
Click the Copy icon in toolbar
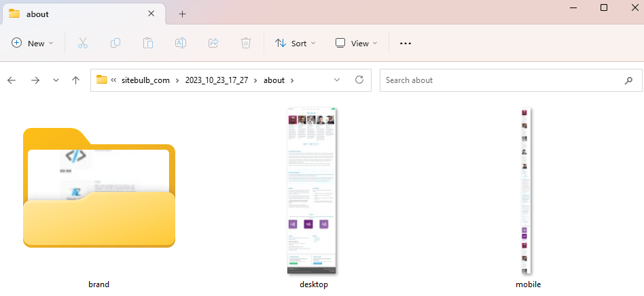[115, 44]
